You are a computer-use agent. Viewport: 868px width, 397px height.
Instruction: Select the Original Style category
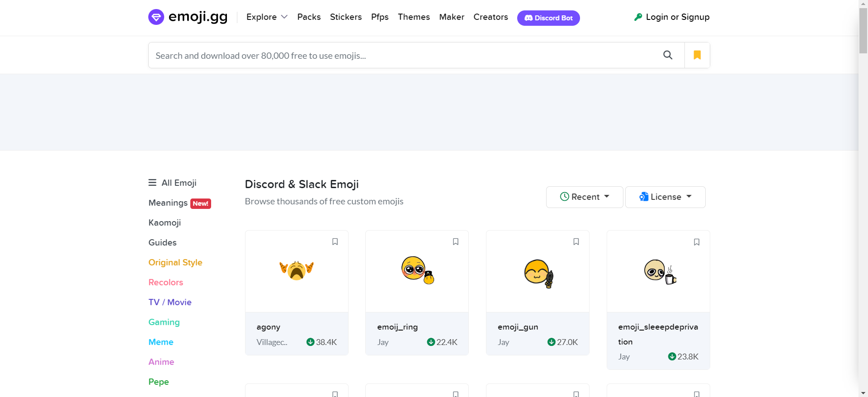pyautogui.click(x=175, y=263)
